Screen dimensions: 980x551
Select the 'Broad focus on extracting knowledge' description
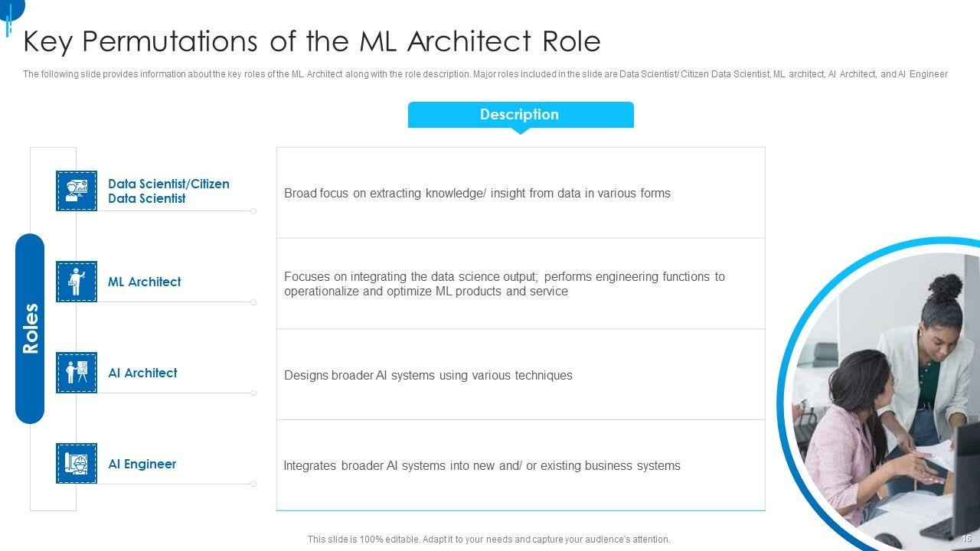click(477, 194)
